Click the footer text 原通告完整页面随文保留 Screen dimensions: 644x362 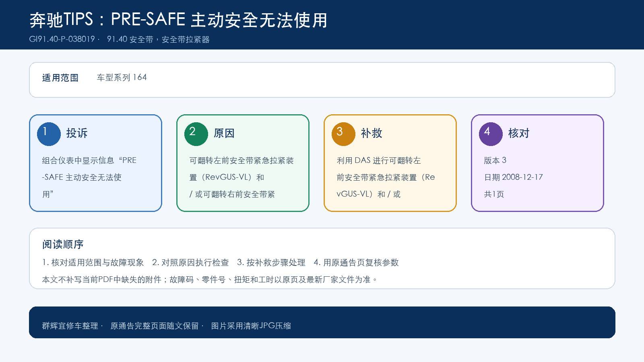155,326
